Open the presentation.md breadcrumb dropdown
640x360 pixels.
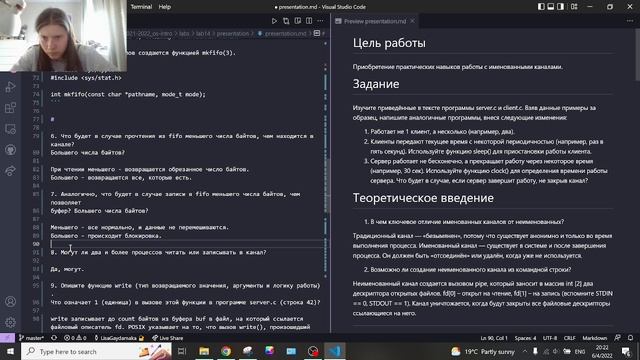point(282,33)
